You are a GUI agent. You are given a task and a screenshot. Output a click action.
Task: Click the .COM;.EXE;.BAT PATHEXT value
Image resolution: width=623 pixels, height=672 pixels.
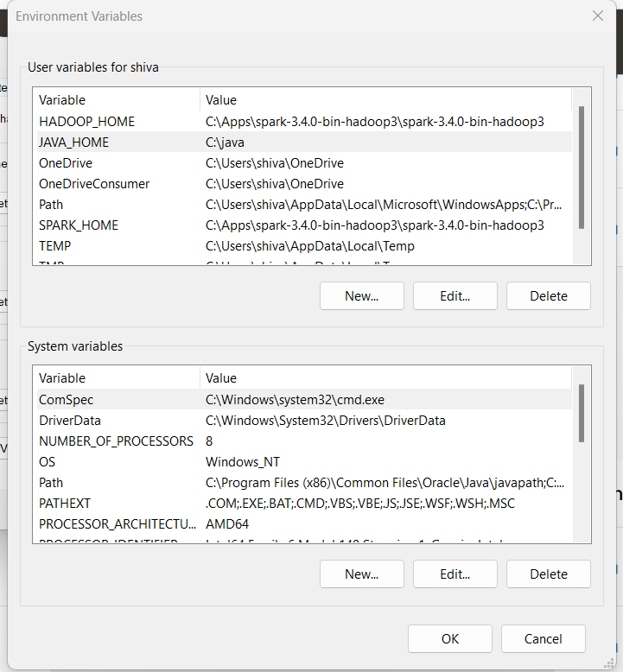pyautogui.click(x=360, y=504)
